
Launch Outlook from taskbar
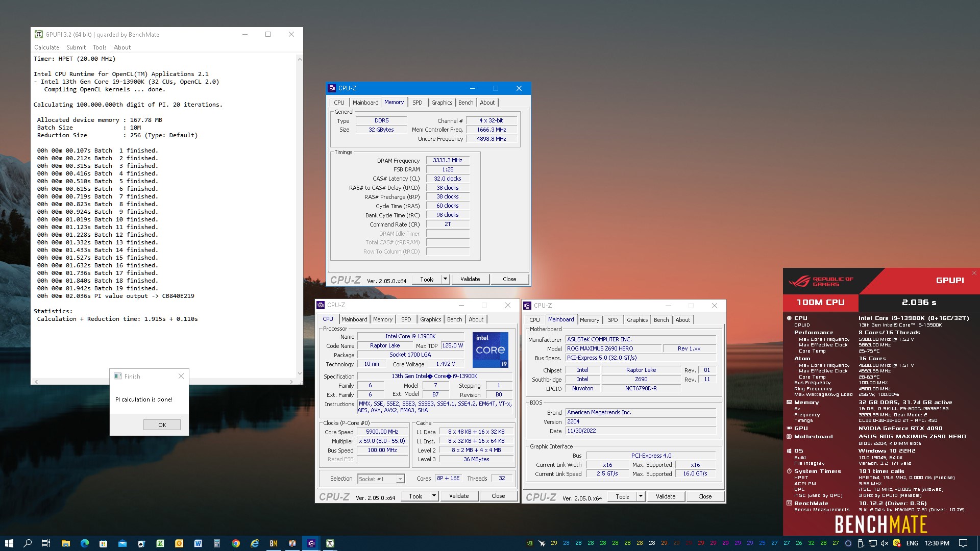pos(179,543)
